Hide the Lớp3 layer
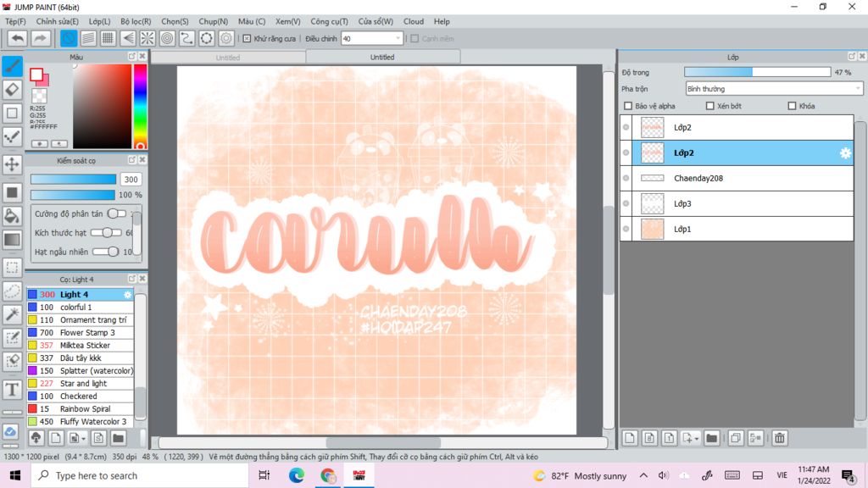Image resolution: width=868 pixels, height=488 pixels. pyautogui.click(x=626, y=203)
